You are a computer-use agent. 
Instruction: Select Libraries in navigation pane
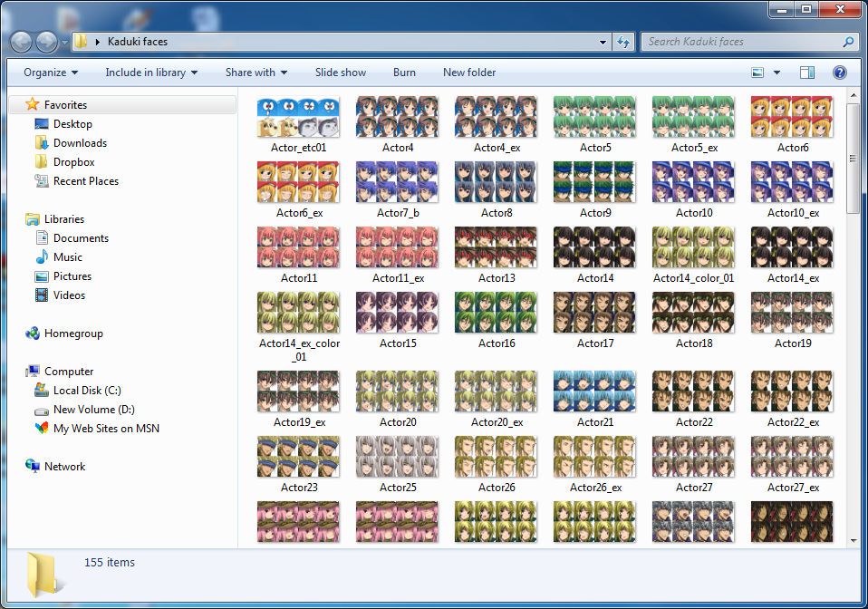tap(63, 219)
